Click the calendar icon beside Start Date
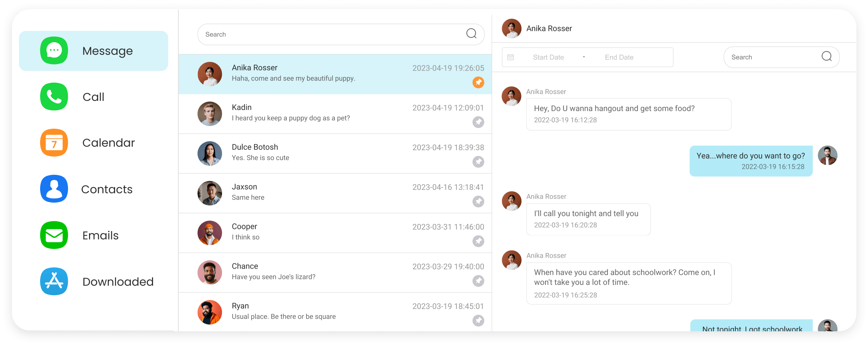The height and width of the screenshot is (345, 868). [511, 57]
